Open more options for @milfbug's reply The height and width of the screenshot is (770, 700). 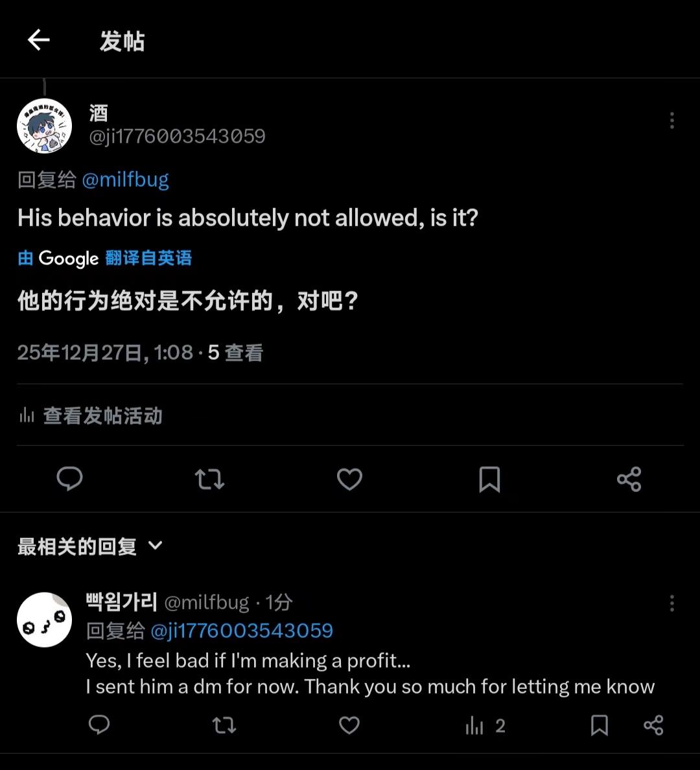tap(672, 603)
